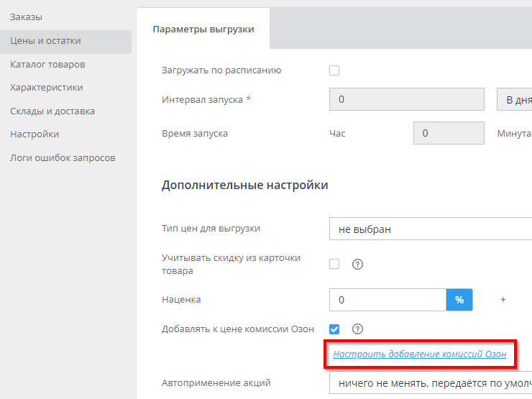
Task: Expand the 'Автоприменение акций' dropdown
Action: coord(430,383)
